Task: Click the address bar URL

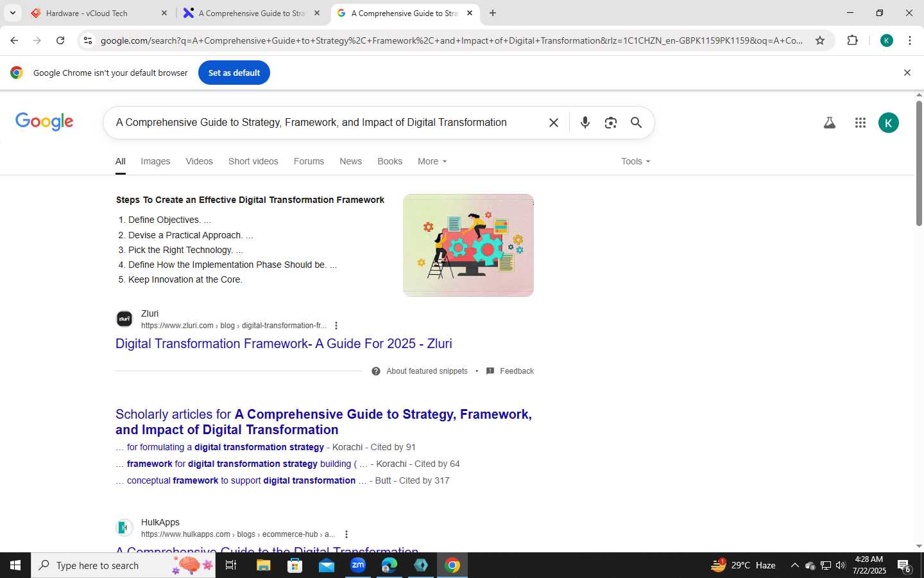Action: (x=451, y=40)
